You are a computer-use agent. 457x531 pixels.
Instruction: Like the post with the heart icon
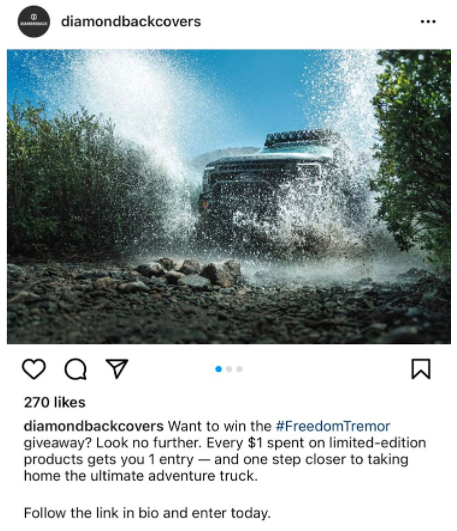click(x=34, y=369)
